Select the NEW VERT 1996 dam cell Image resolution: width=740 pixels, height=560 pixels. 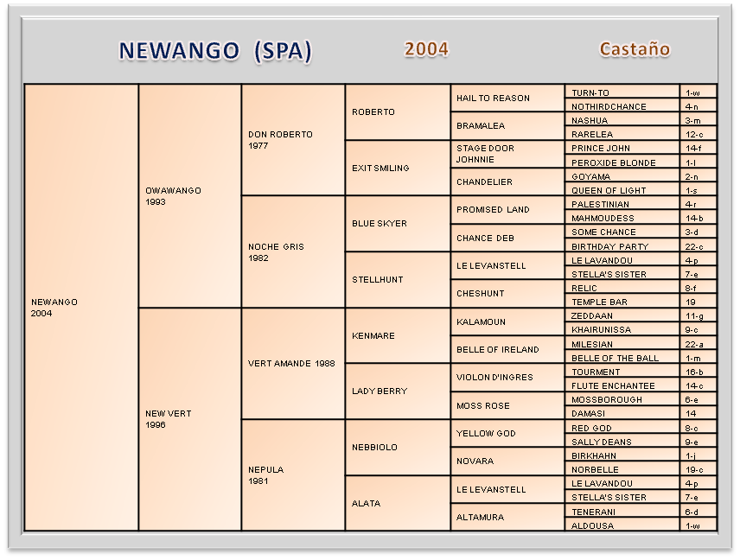[189, 419]
